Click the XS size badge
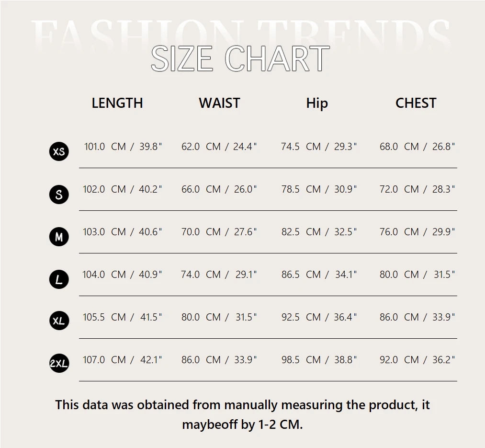Viewport: 485px width, 448px height. point(59,151)
